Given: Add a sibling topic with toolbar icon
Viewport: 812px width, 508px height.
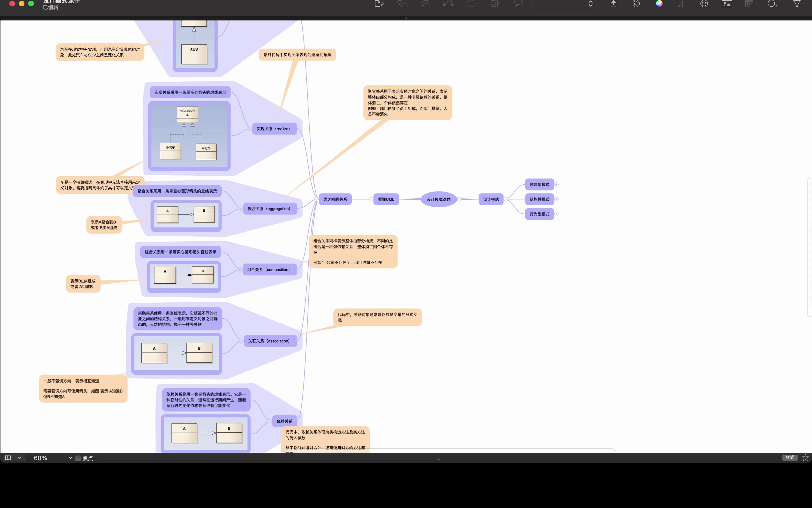Looking at the screenshot, I should point(426,4).
